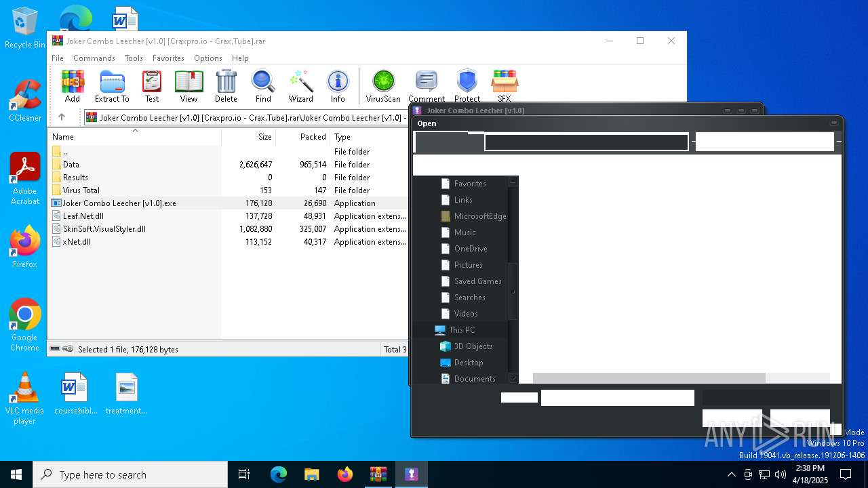Click the Comment toolbar icon
868x488 pixels.
(427, 86)
